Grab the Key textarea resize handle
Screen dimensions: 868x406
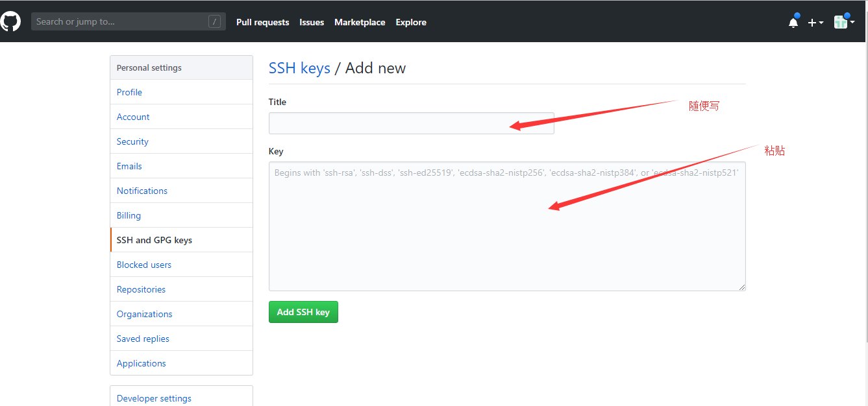(741, 286)
